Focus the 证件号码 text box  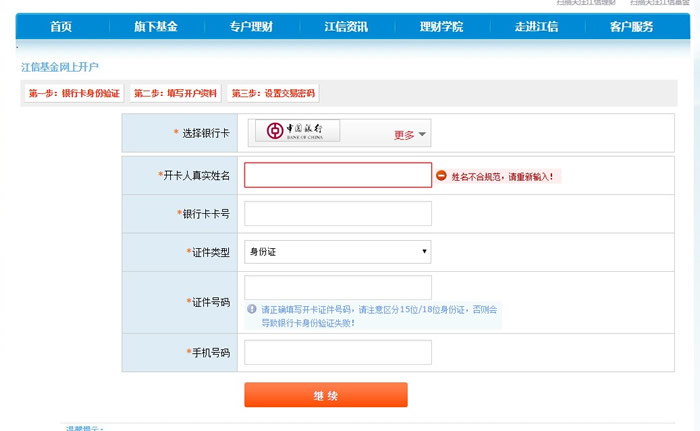[x=337, y=288]
